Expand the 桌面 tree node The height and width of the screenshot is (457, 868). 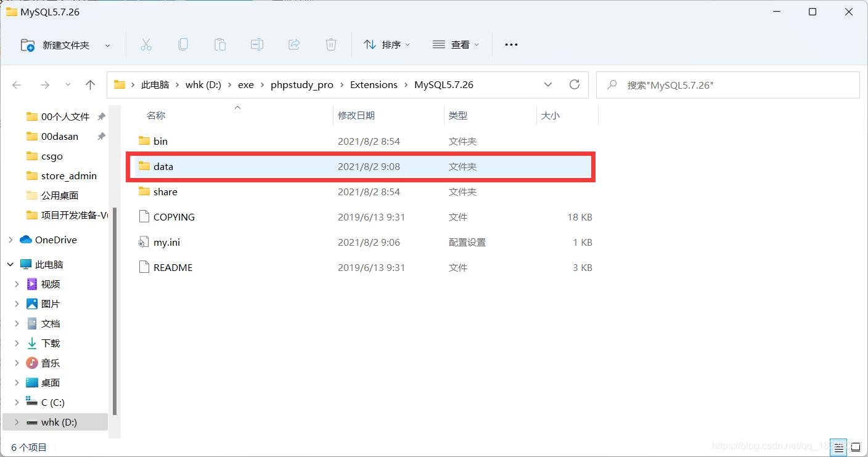17,382
